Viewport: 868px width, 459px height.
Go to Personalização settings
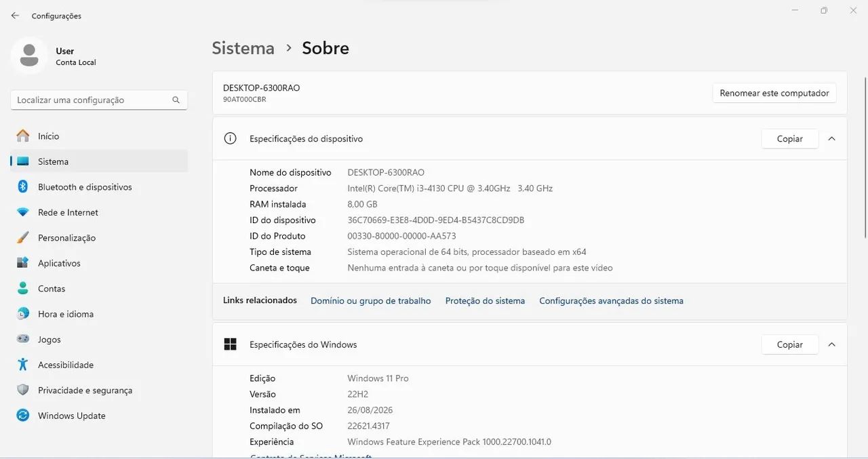point(99,238)
